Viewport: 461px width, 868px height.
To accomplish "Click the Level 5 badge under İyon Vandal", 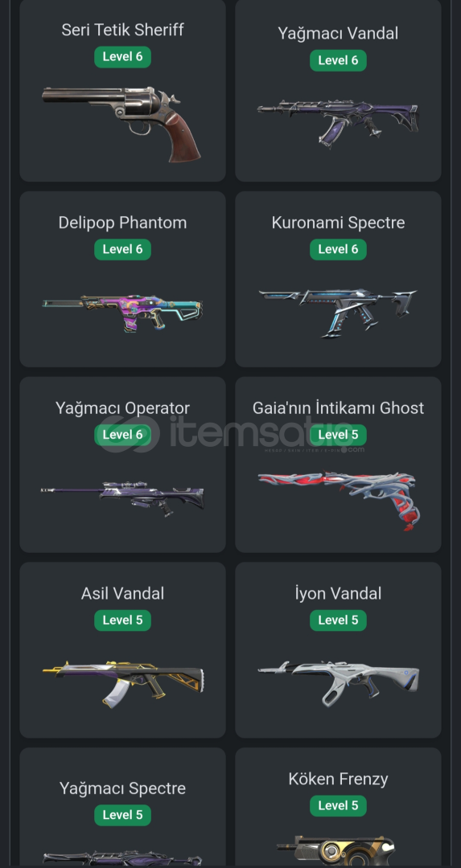I will click(338, 620).
